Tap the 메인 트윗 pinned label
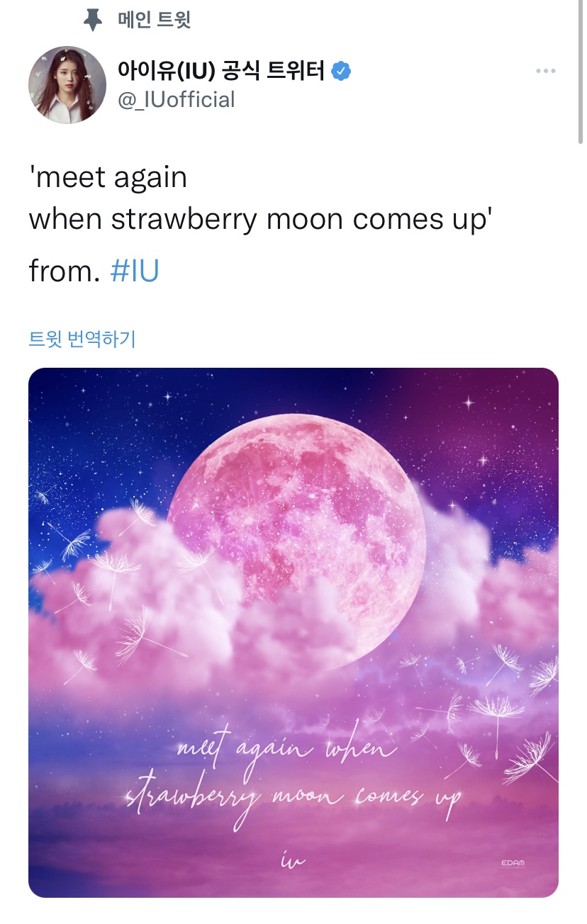587x924 pixels. [x=154, y=20]
